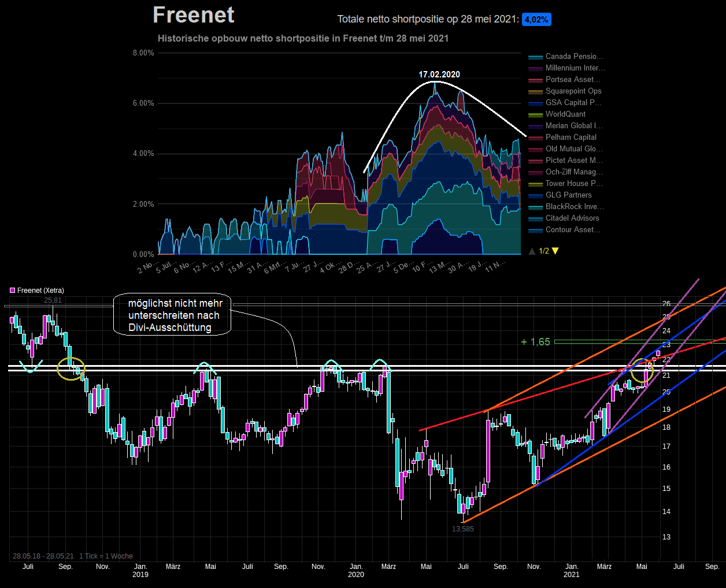Click the 1/2 legend page indicator
Viewport: 726px width, 588px height.
544,251
